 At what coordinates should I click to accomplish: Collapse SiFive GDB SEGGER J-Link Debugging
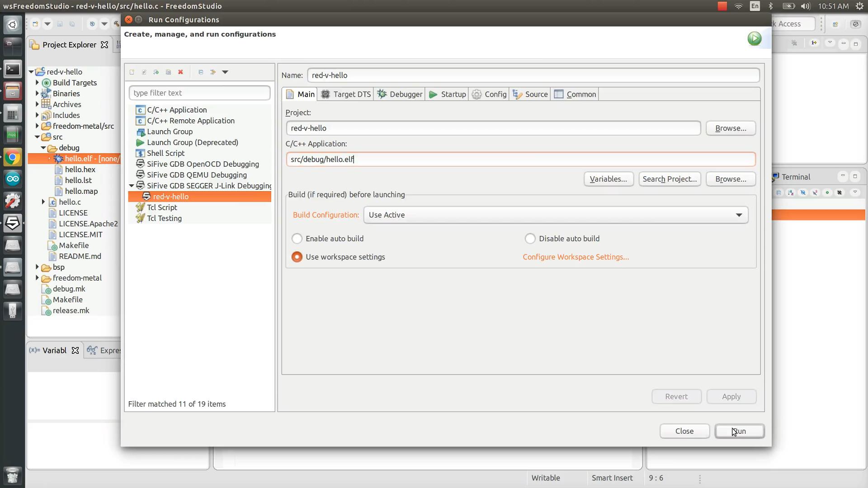[131, 185]
